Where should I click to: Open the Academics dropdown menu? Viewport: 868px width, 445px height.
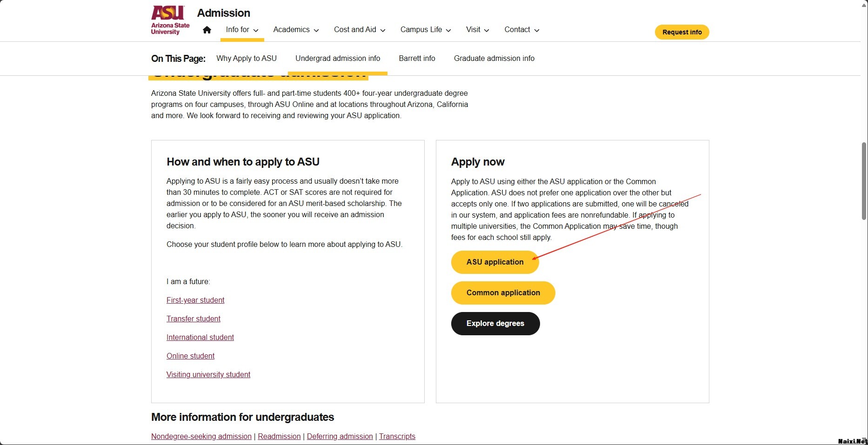[296, 30]
